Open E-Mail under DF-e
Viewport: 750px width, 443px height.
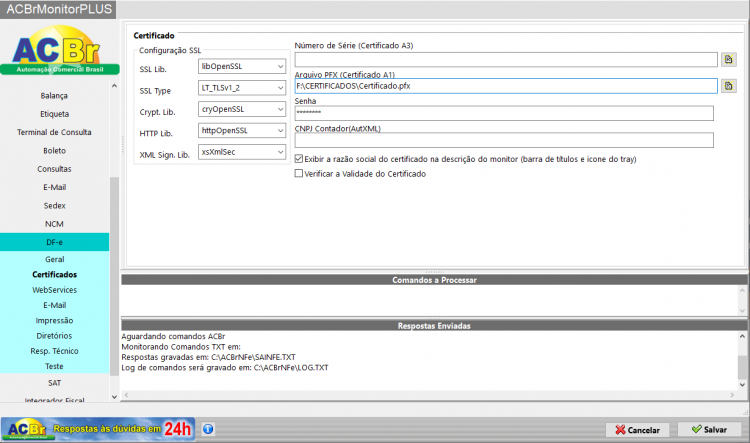pos(54,305)
